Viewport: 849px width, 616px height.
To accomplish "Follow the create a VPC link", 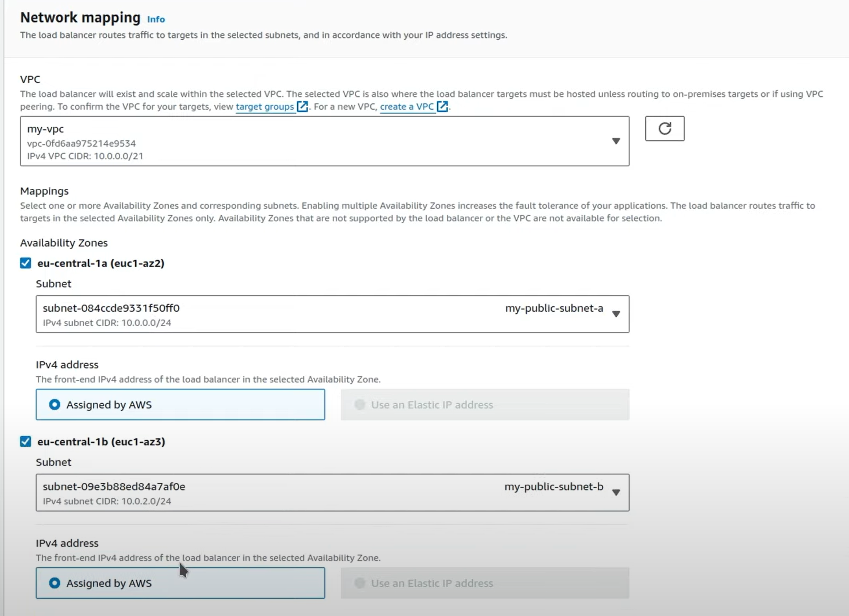I will (x=407, y=107).
